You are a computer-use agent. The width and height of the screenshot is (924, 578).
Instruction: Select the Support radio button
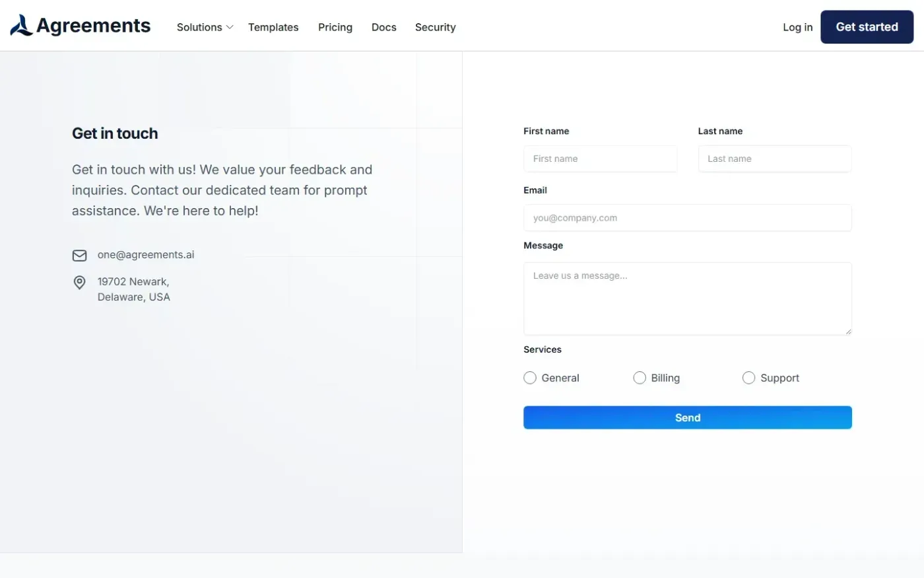(x=748, y=378)
